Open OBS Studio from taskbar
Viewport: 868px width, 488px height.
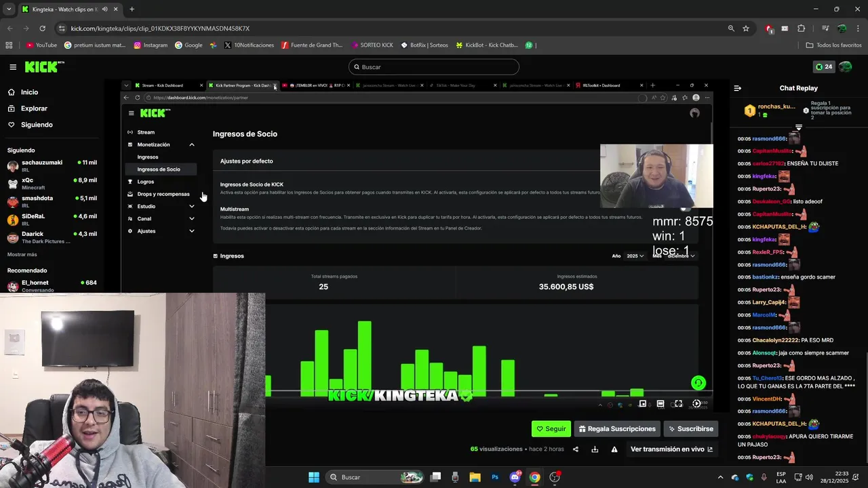click(x=555, y=477)
